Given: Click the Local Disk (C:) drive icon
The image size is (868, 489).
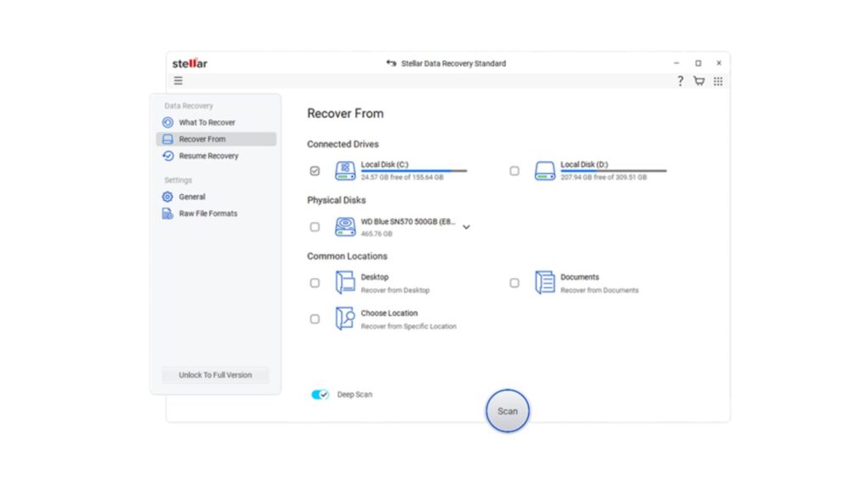Looking at the screenshot, I should point(345,171).
